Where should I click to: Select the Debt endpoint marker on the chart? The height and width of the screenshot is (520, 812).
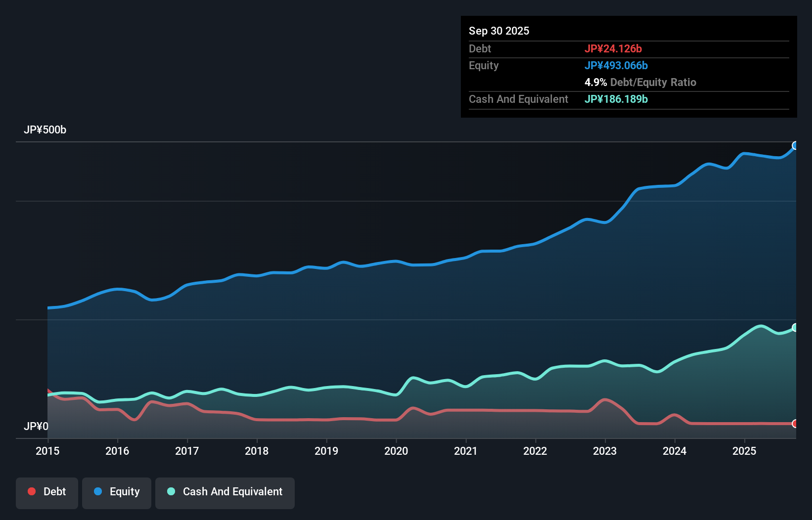[x=795, y=424]
